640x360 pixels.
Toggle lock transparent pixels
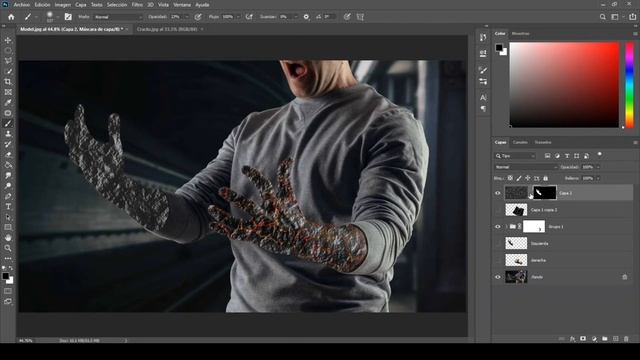point(510,178)
